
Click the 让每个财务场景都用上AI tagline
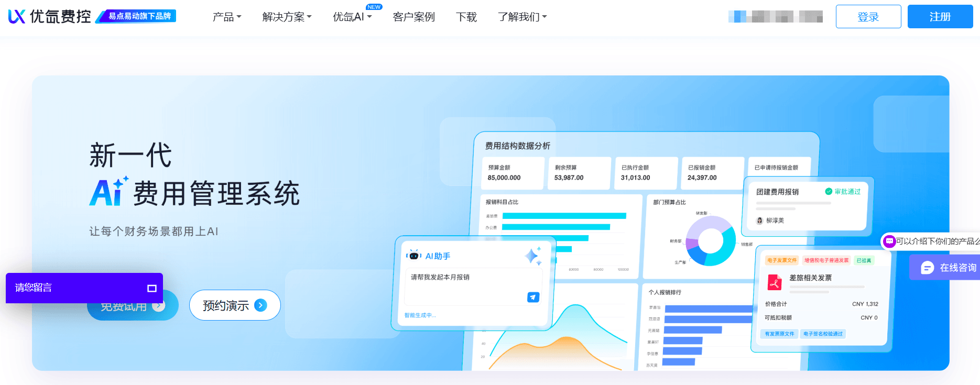154,232
